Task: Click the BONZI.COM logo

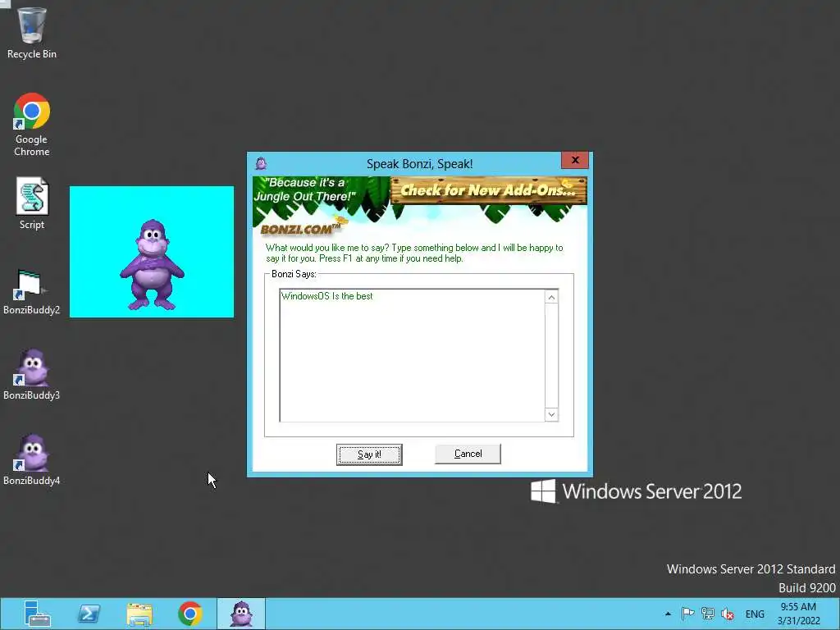Action: (300, 230)
